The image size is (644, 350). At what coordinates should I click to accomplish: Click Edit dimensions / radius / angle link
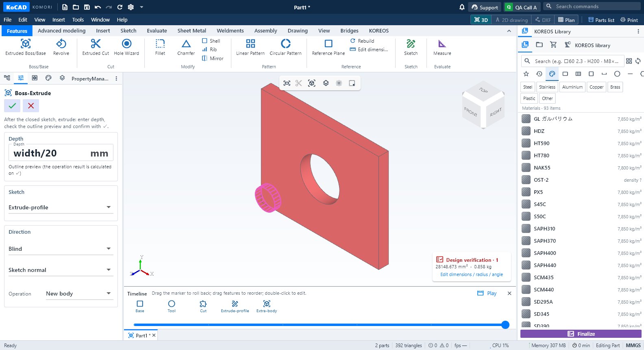pyautogui.click(x=472, y=274)
